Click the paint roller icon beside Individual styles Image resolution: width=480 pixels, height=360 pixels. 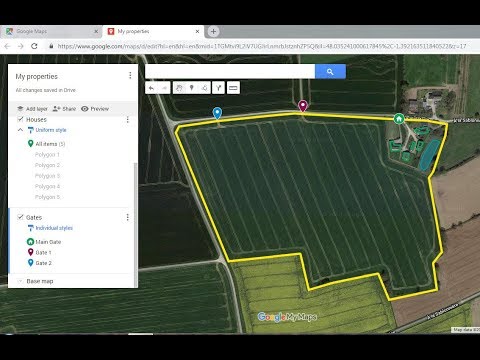31,228
